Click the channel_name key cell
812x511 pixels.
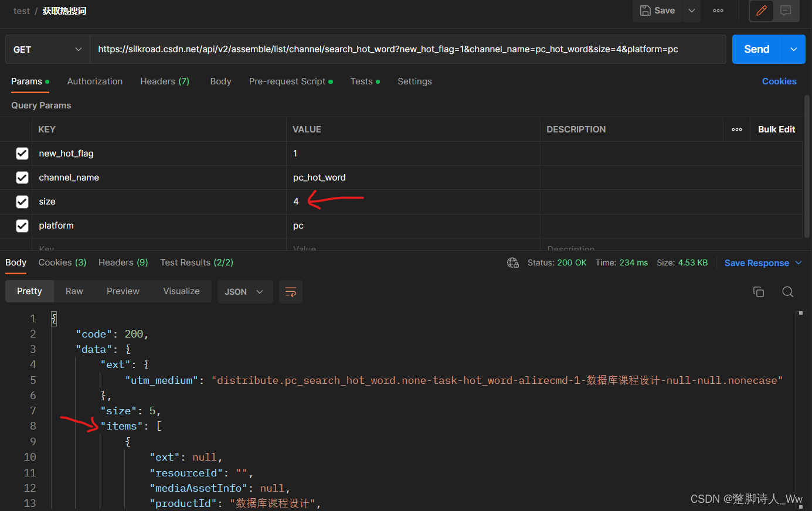[x=159, y=178]
